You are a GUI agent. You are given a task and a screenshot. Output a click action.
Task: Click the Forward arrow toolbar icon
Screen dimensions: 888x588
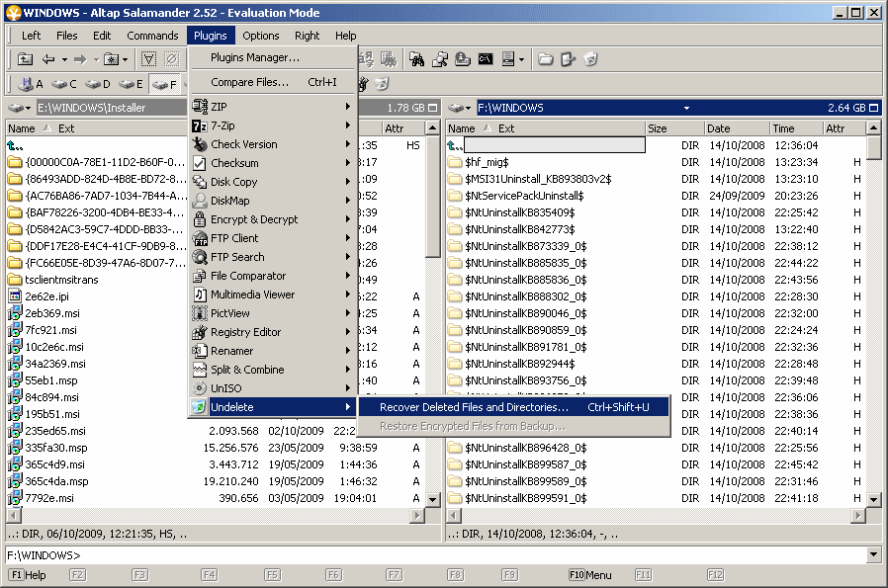[x=80, y=59]
